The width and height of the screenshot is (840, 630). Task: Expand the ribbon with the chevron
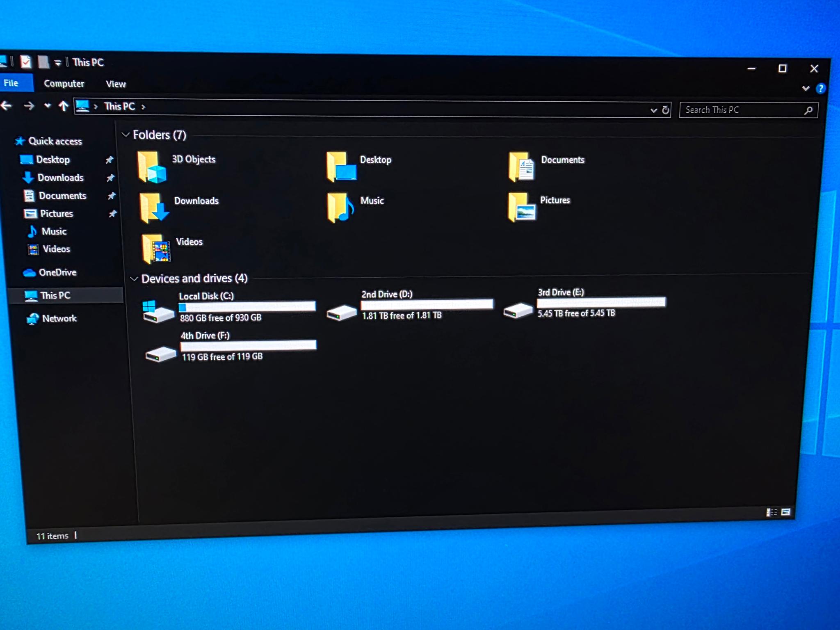(x=806, y=88)
